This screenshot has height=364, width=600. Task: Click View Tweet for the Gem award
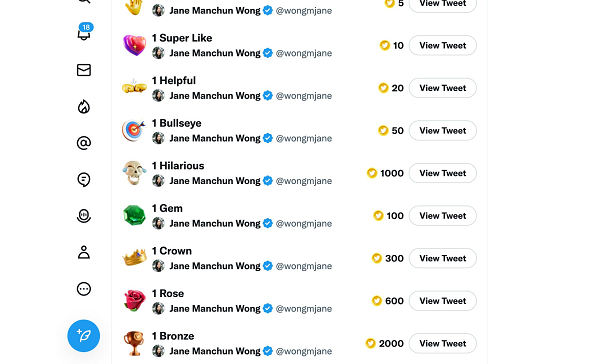(443, 215)
